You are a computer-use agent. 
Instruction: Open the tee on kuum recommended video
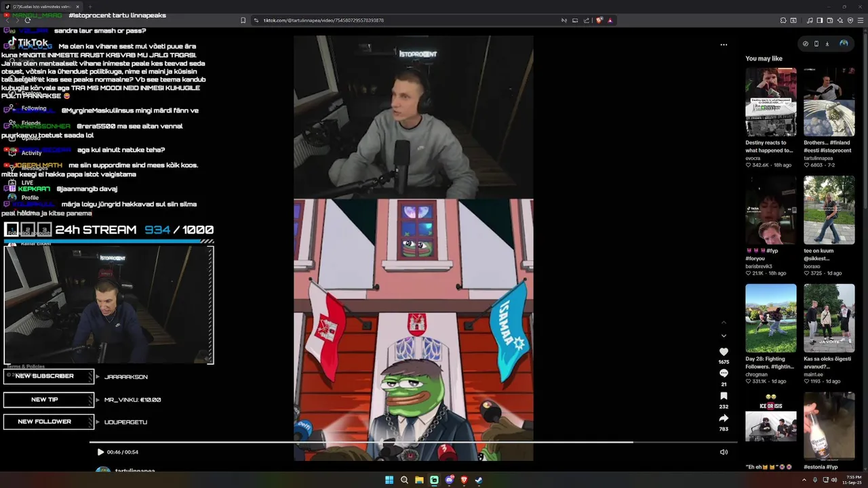coord(829,210)
